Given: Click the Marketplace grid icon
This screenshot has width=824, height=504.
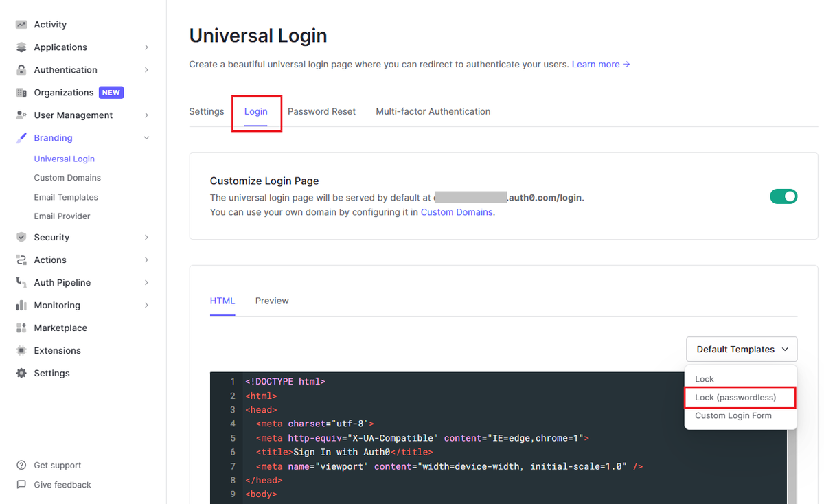Looking at the screenshot, I should pyautogui.click(x=21, y=328).
